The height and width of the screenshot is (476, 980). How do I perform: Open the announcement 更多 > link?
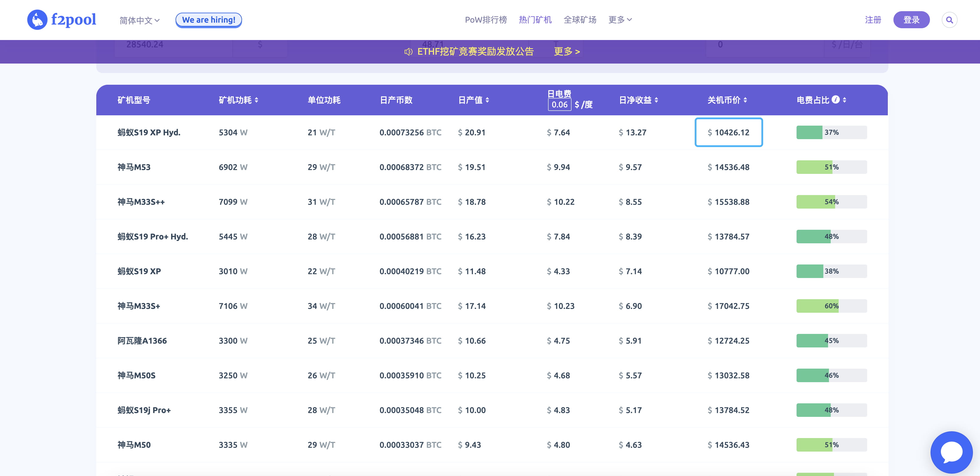click(x=567, y=51)
